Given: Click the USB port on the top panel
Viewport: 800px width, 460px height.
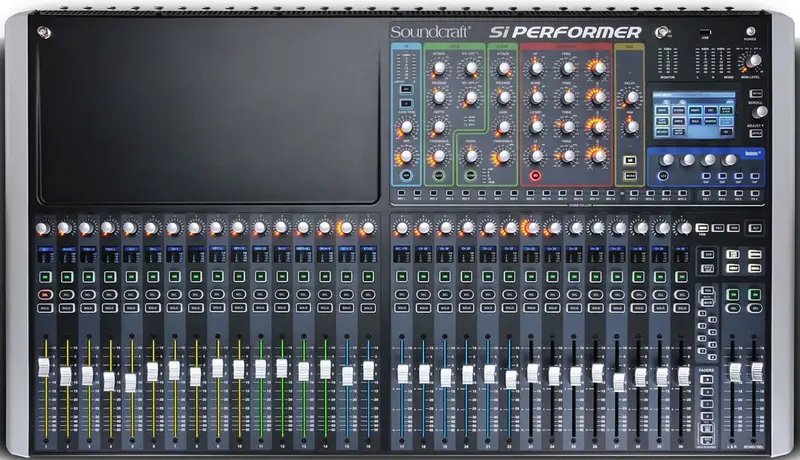Looking at the screenshot, I should (x=705, y=32).
